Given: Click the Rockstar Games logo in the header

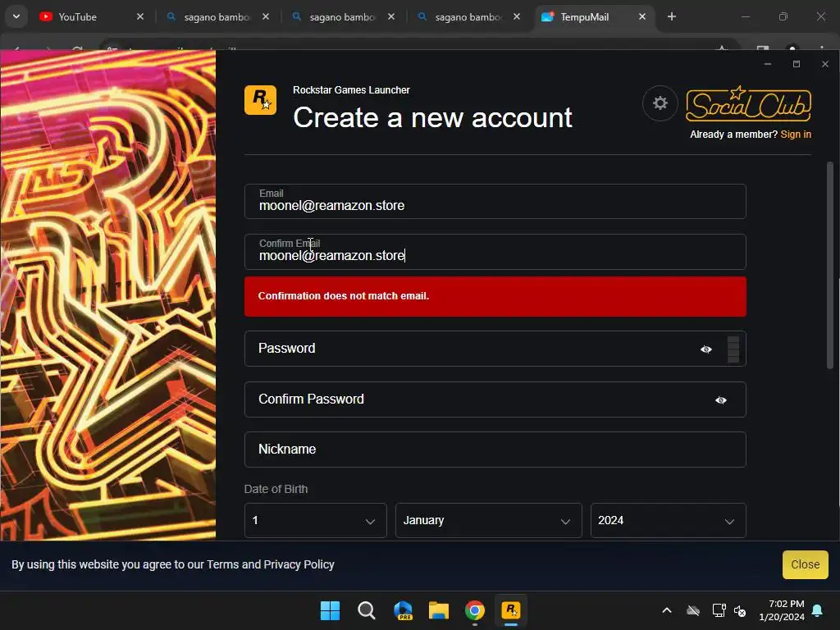Looking at the screenshot, I should [x=260, y=99].
